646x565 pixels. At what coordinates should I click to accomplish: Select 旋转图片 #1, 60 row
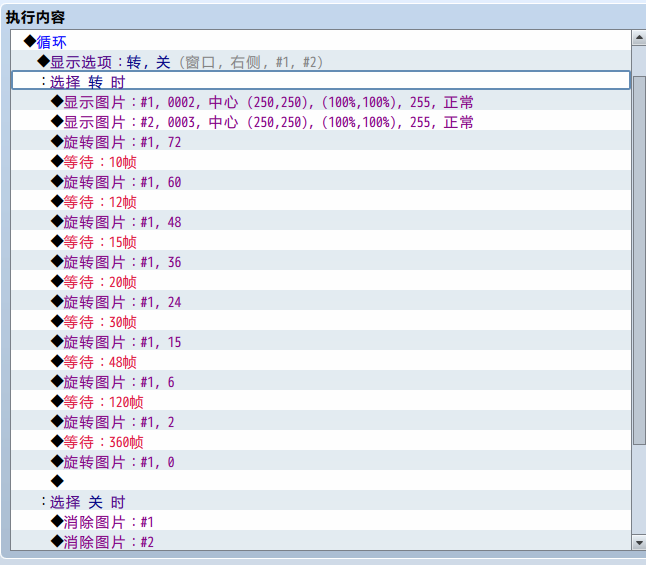[321, 181]
